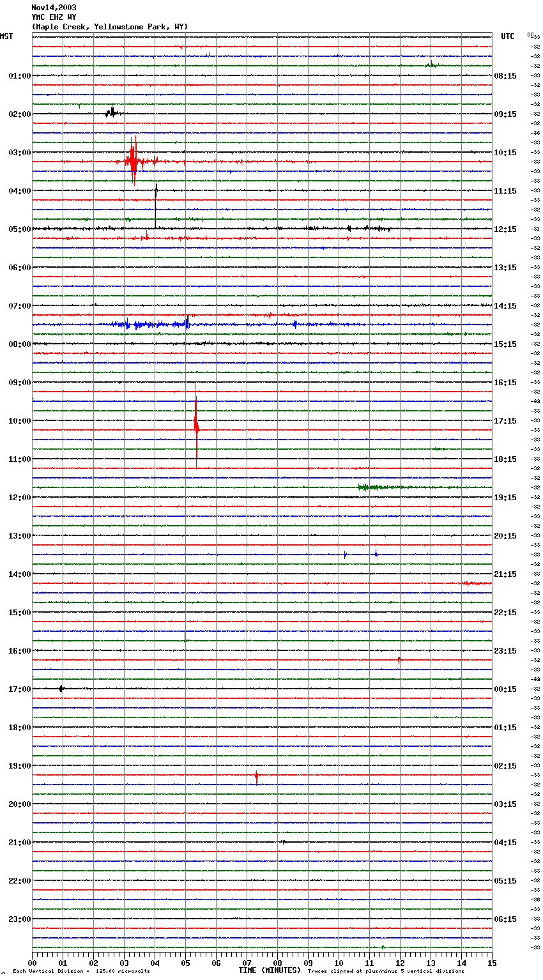Click the 08:15 UTC time label

pos(505,76)
